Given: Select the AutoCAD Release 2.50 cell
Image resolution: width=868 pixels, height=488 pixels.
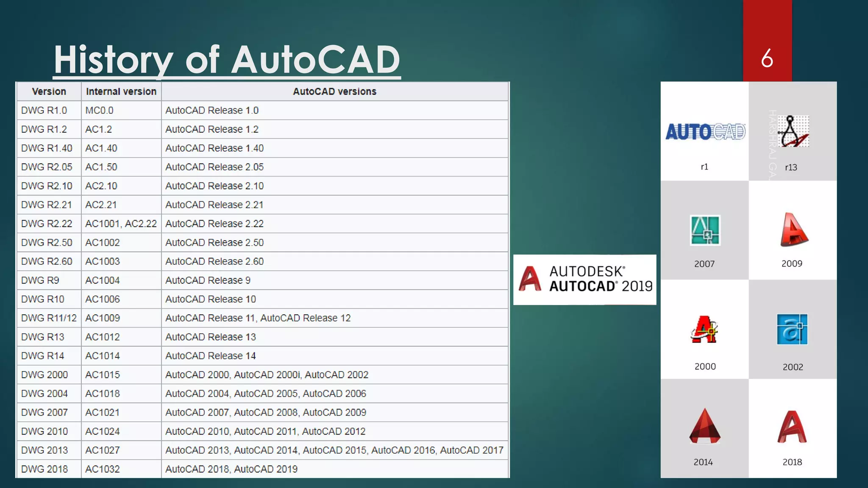Looking at the screenshot, I should pyautogui.click(x=335, y=243).
